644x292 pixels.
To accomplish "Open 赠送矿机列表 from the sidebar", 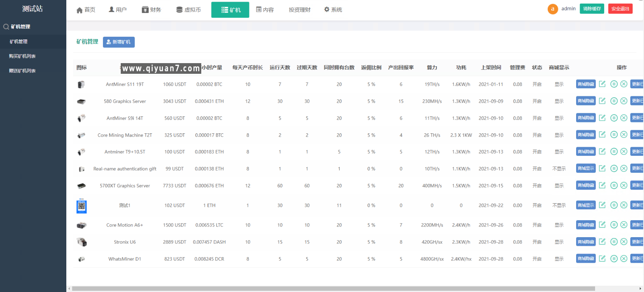I will coord(22,71).
